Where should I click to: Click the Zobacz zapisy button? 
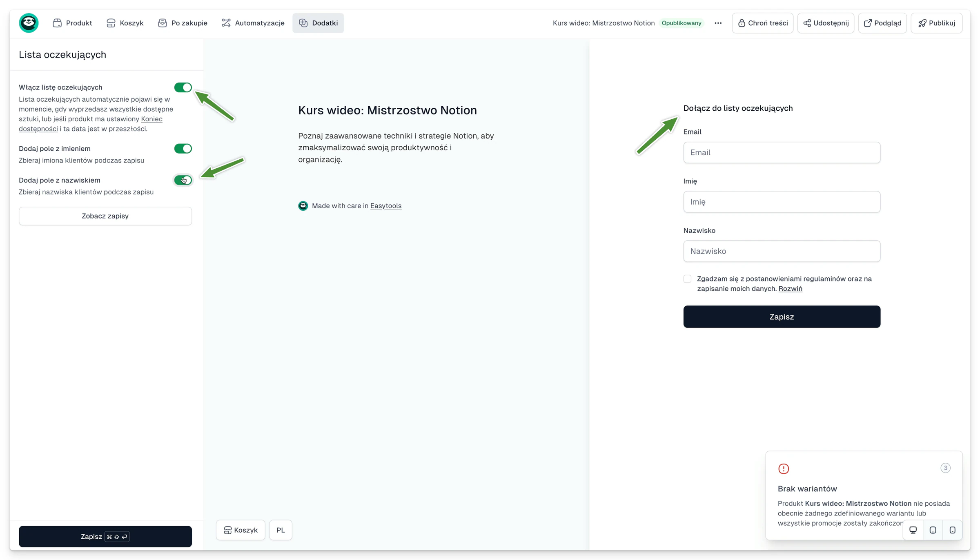click(x=105, y=216)
